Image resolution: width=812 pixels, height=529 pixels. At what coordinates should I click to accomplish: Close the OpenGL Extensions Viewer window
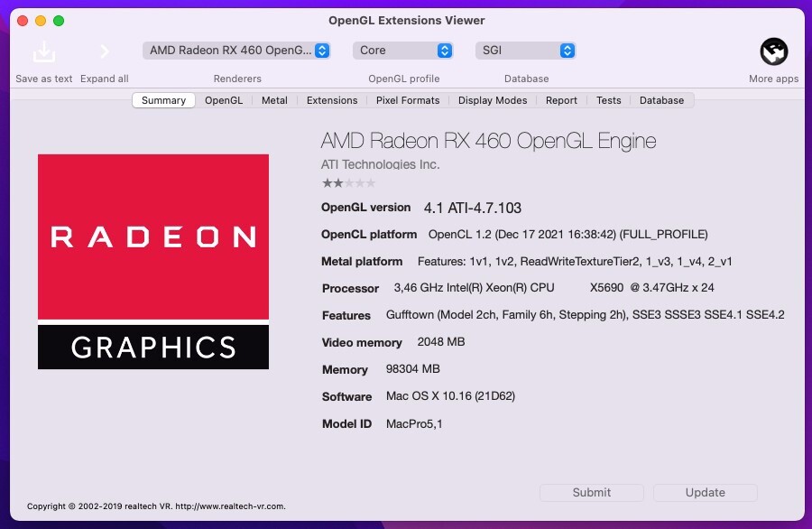pos(23,21)
